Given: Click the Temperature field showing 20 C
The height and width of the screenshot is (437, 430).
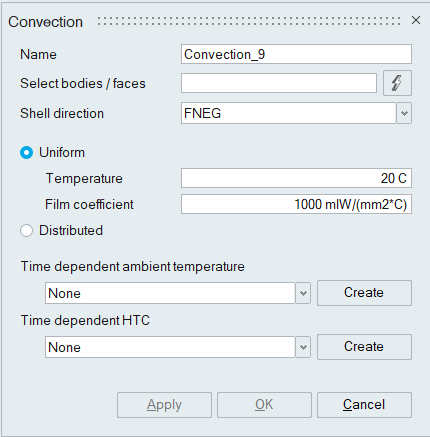Looking at the screenshot, I should (296, 178).
